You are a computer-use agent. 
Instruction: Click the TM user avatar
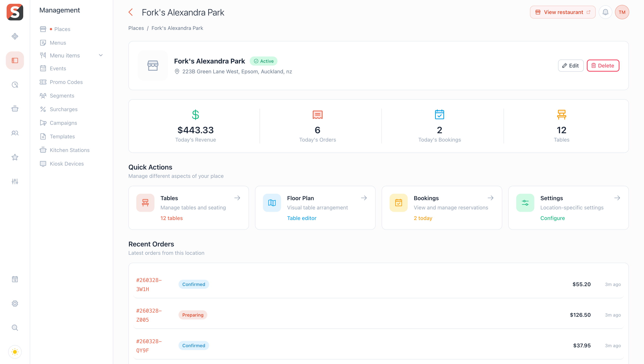point(622,12)
